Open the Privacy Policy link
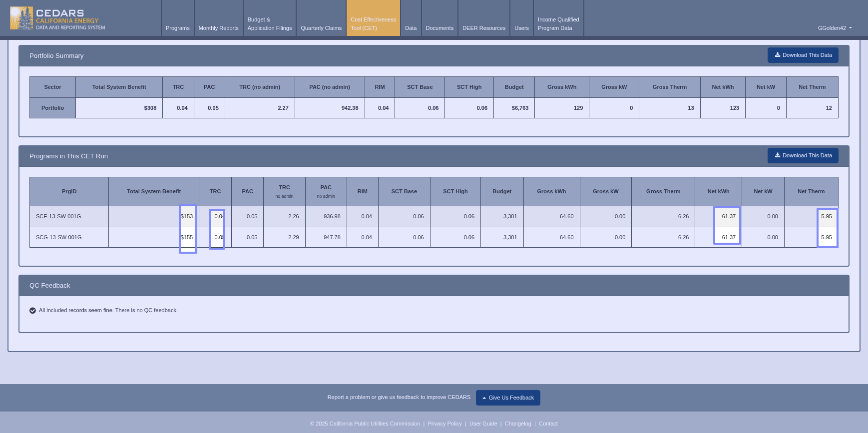The width and height of the screenshot is (868, 433). pos(444,424)
